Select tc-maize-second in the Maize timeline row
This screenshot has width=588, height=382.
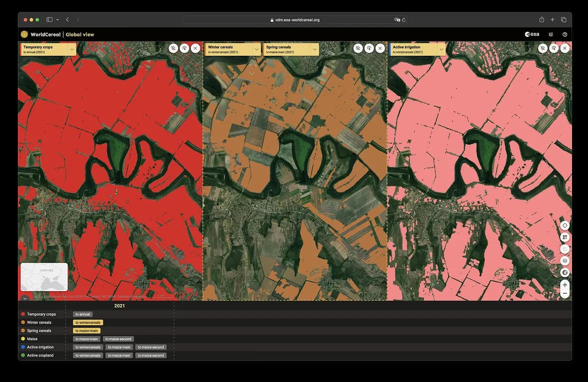pos(119,339)
